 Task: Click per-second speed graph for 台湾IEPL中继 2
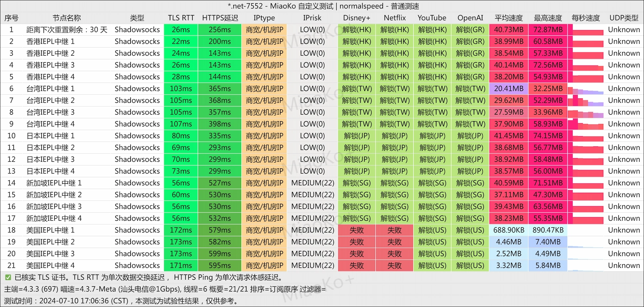(x=585, y=100)
